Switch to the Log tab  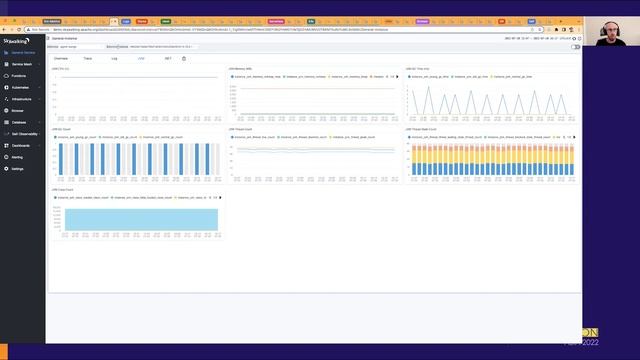click(114, 58)
